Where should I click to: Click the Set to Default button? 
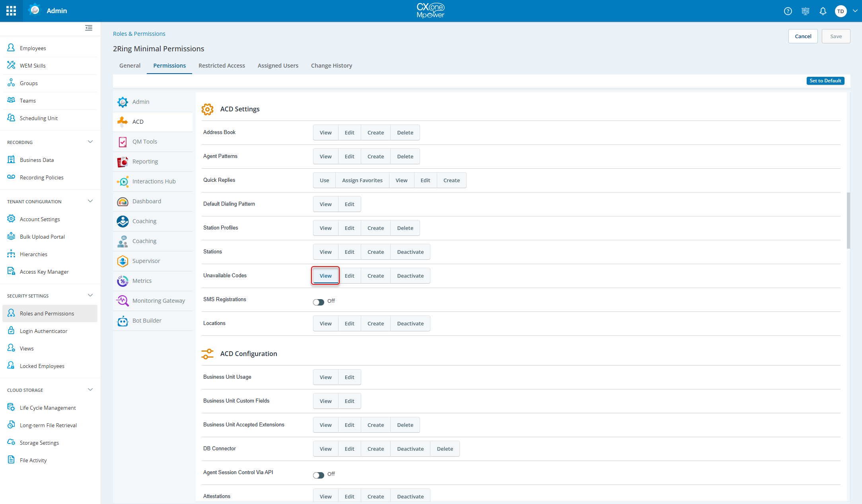[x=825, y=81]
